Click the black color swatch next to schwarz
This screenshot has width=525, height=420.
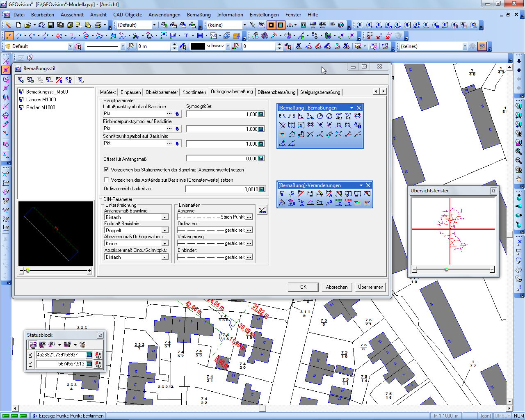[198, 46]
